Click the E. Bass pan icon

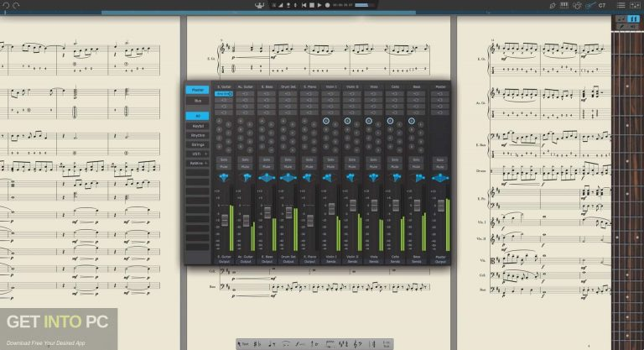tap(267, 178)
